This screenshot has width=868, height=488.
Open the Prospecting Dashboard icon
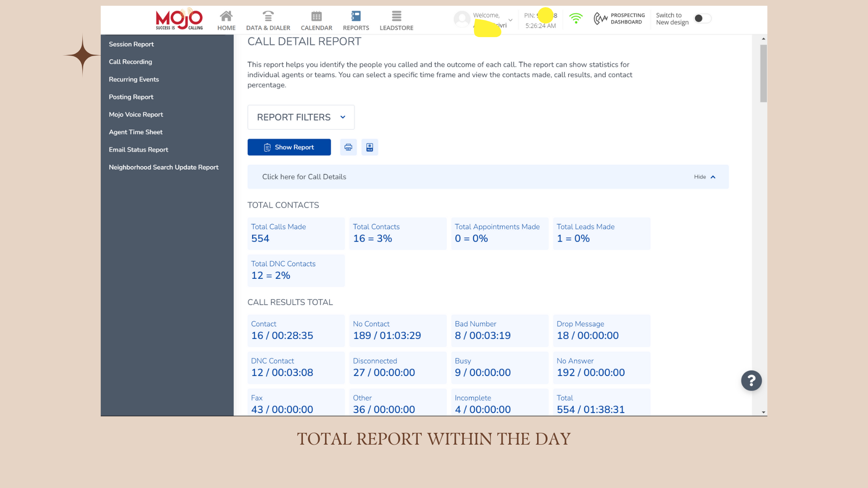click(601, 19)
